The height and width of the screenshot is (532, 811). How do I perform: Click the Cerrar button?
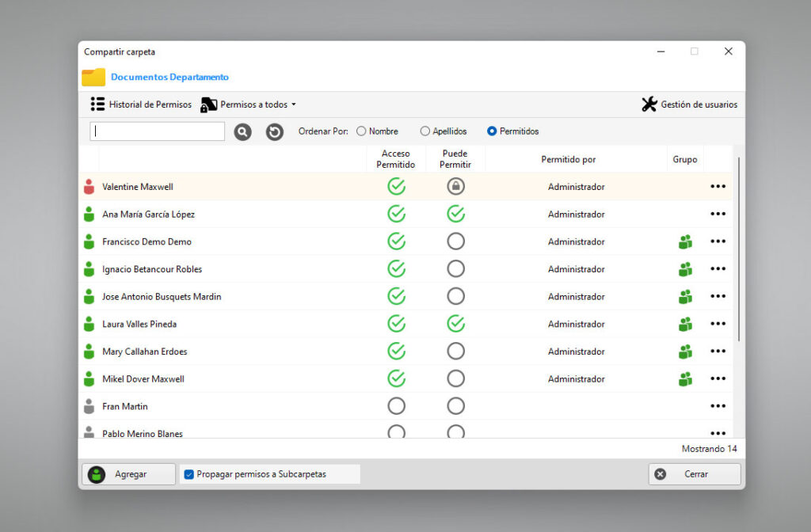695,474
